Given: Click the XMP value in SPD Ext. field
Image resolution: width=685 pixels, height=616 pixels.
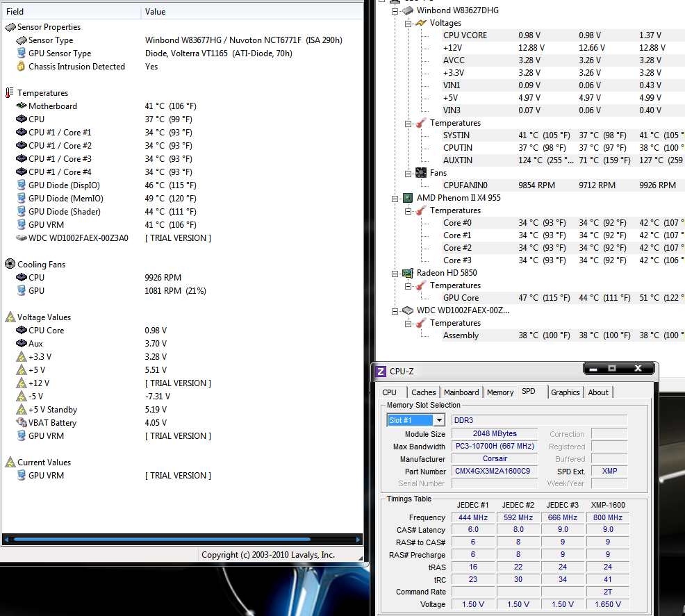Looking at the screenshot, I should tap(609, 471).
